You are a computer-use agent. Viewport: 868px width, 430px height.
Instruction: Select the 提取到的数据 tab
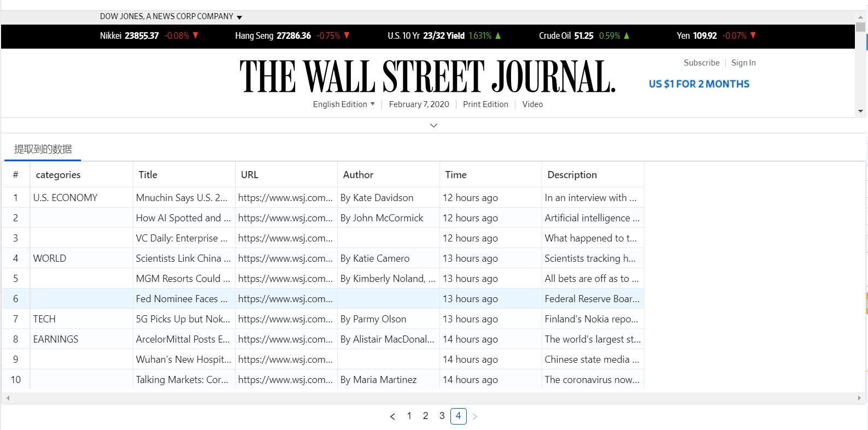point(43,149)
